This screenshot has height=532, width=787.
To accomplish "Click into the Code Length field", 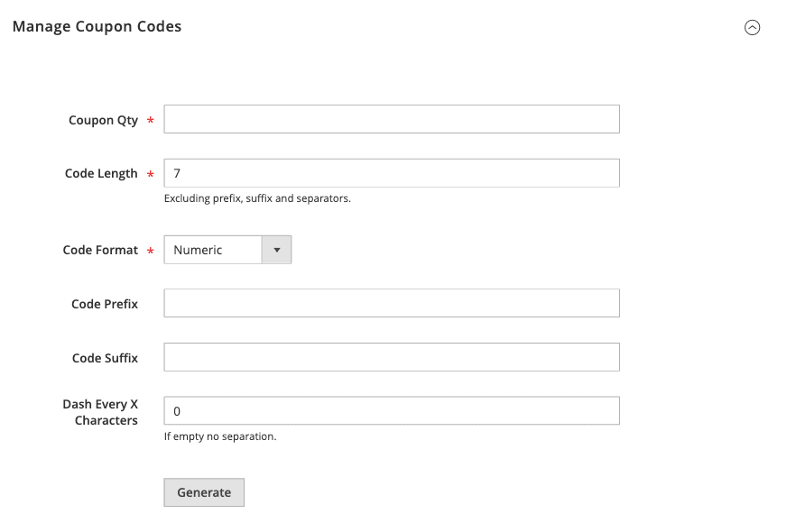I will 391,173.
